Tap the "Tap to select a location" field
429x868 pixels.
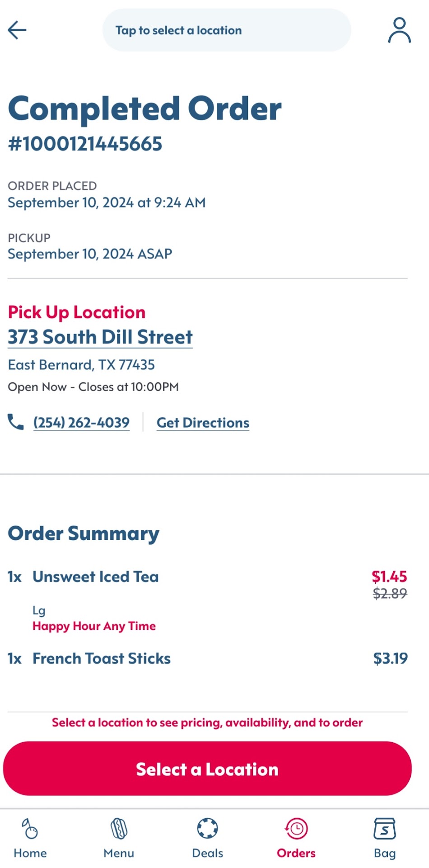coord(227,30)
